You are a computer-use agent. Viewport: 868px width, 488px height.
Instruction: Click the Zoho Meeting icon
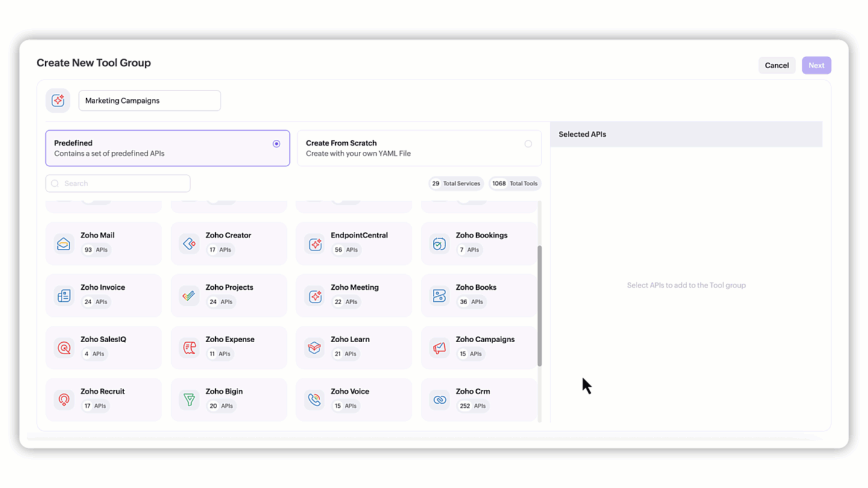tap(315, 296)
